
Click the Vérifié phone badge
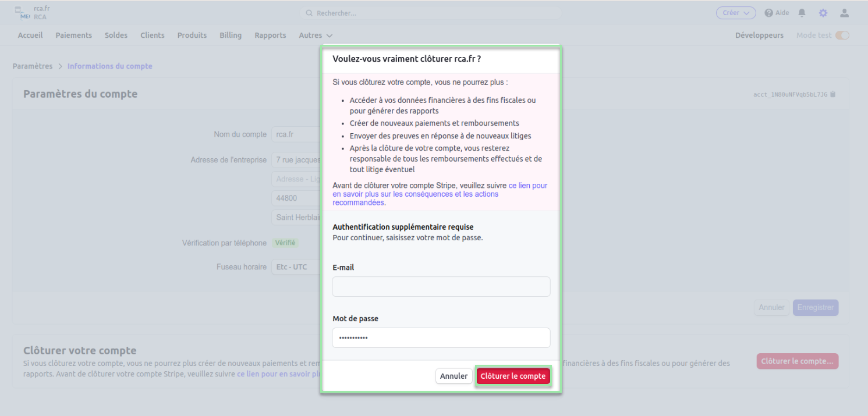point(285,243)
